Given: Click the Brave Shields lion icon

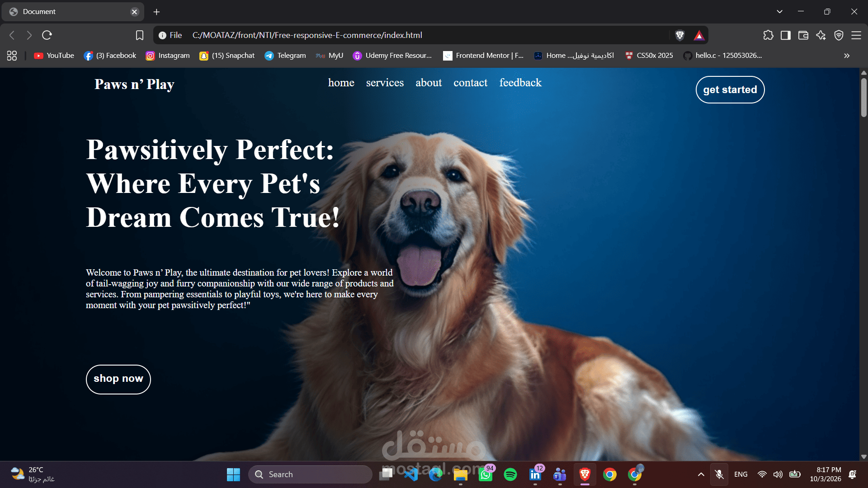Looking at the screenshot, I should pyautogui.click(x=679, y=35).
